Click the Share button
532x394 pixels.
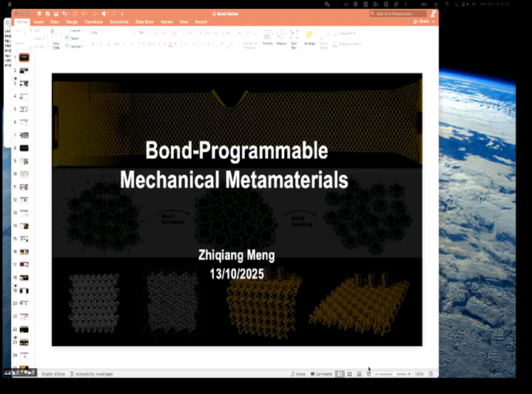(x=422, y=21)
